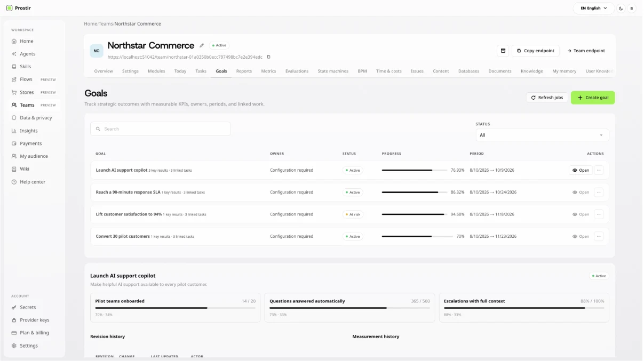Open the Lift customer satisfaction to 94% goal
Viewport: 644px width, 361px height.
coord(581,214)
